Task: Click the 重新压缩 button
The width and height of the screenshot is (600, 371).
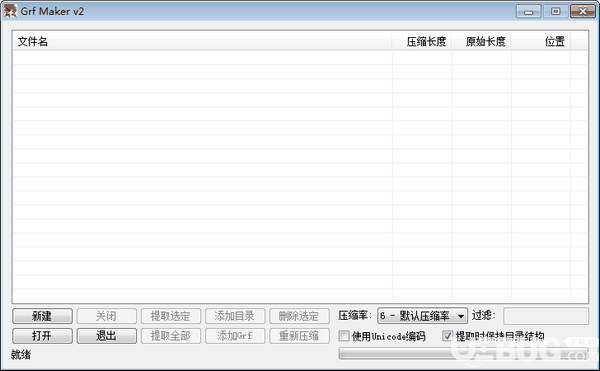Action: [299, 336]
